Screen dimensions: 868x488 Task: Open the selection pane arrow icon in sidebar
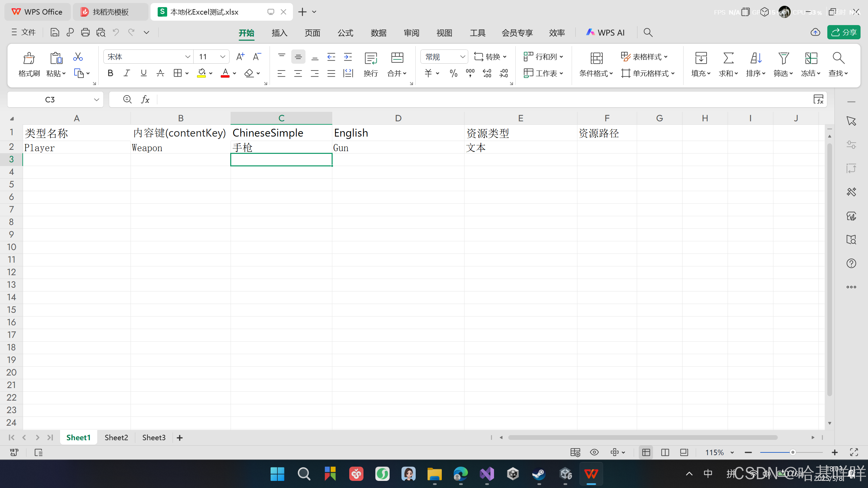pyautogui.click(x=851, y=121)
